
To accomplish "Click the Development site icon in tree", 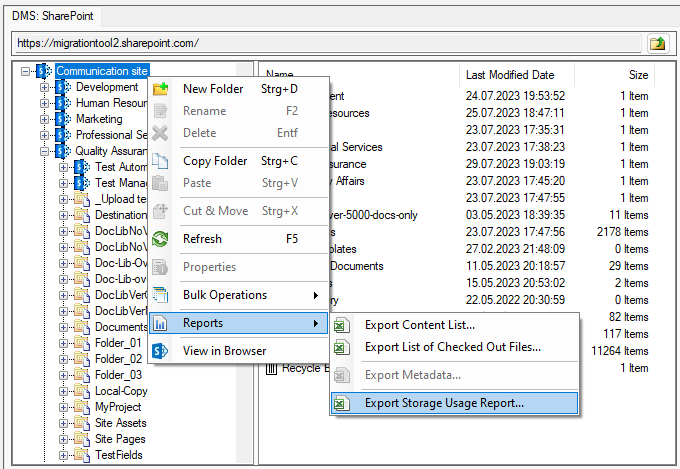I will coord(63,87).
